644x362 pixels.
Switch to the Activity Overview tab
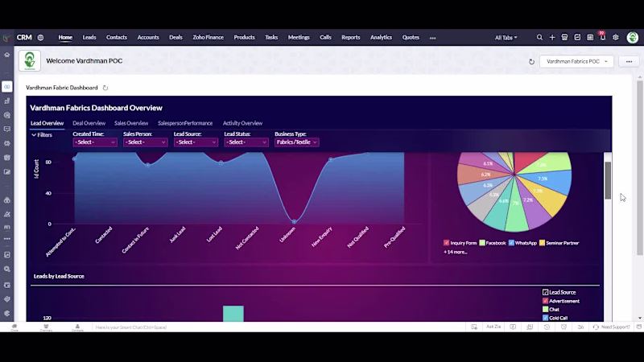point(243,123)
